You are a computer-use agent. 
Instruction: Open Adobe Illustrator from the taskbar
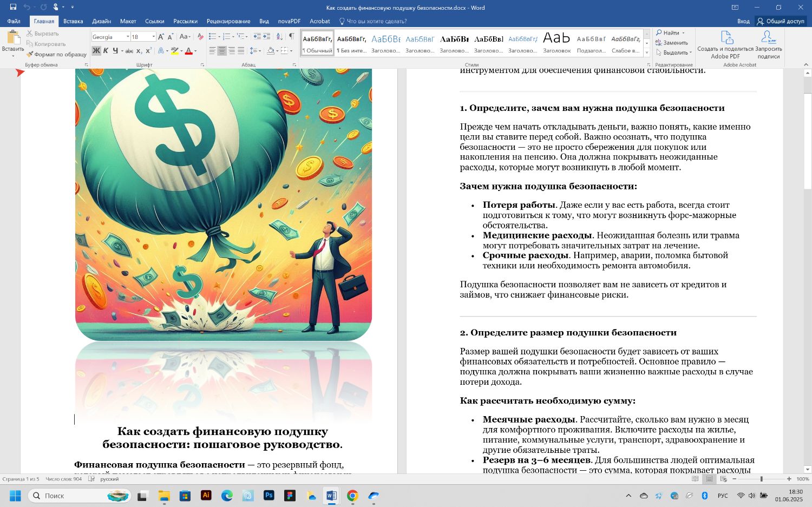point(206,495)
